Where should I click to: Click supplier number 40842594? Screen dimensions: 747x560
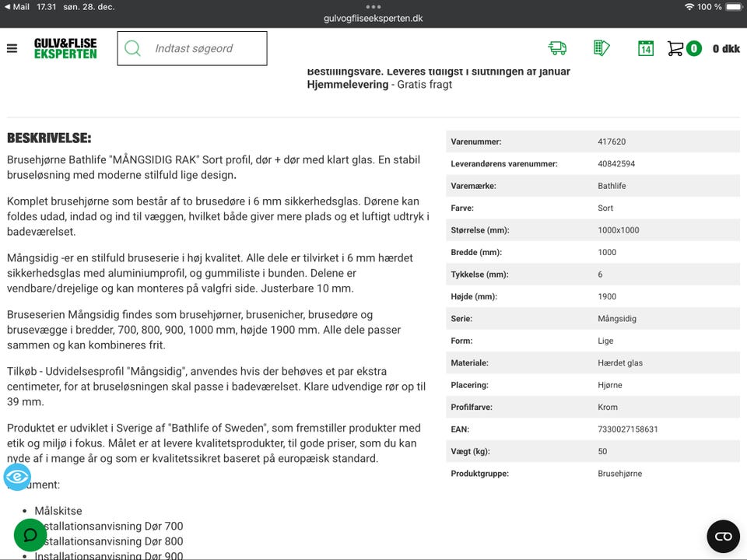click(x=616, y=163)
